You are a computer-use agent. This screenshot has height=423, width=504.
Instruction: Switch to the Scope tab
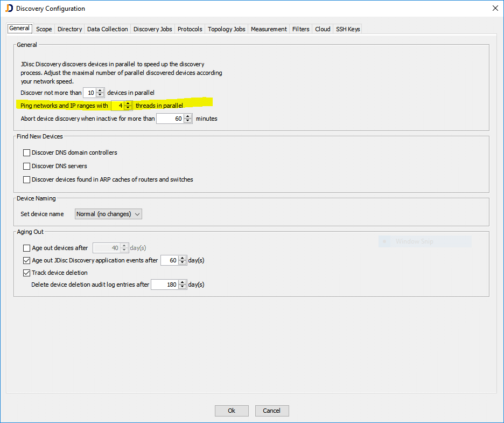(44, 29)
